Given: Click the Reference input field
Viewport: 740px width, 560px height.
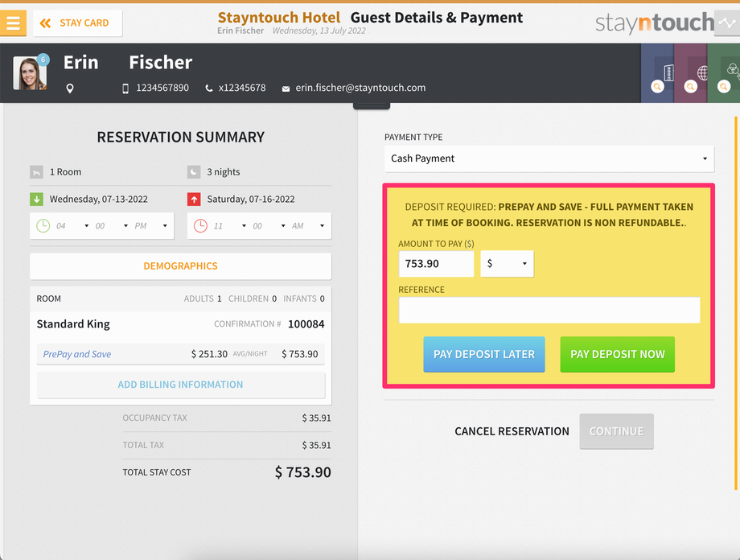Looking at the screenshot, I should pos(549,310).
